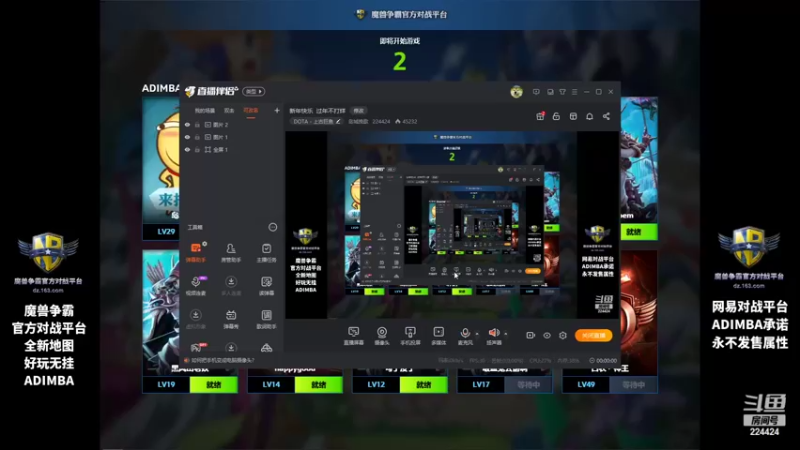Open the 房管助手 tool

point(231,252)
